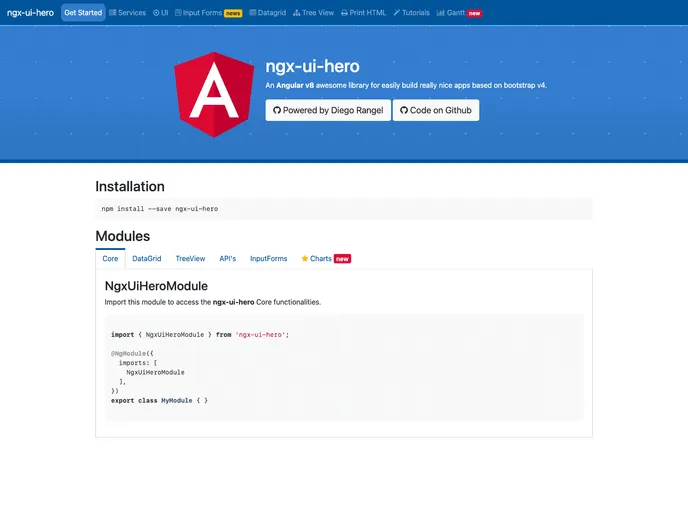Open Input Forms in the navbar
Screen dimensions: 688x512
[207, 13]
